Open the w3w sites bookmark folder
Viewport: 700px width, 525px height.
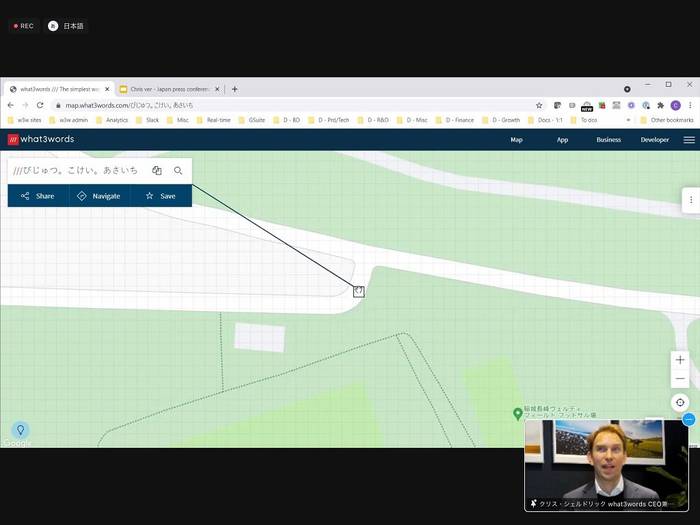coord(25,120)
